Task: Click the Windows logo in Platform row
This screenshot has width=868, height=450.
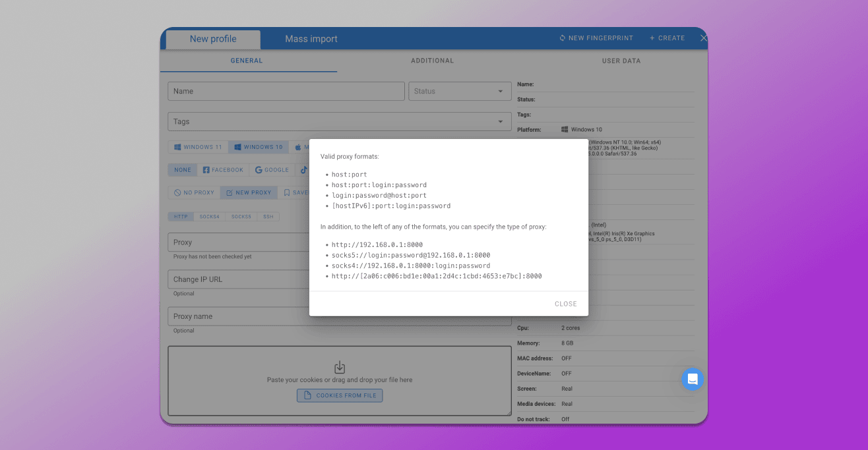Action: [x=565, y=129]
